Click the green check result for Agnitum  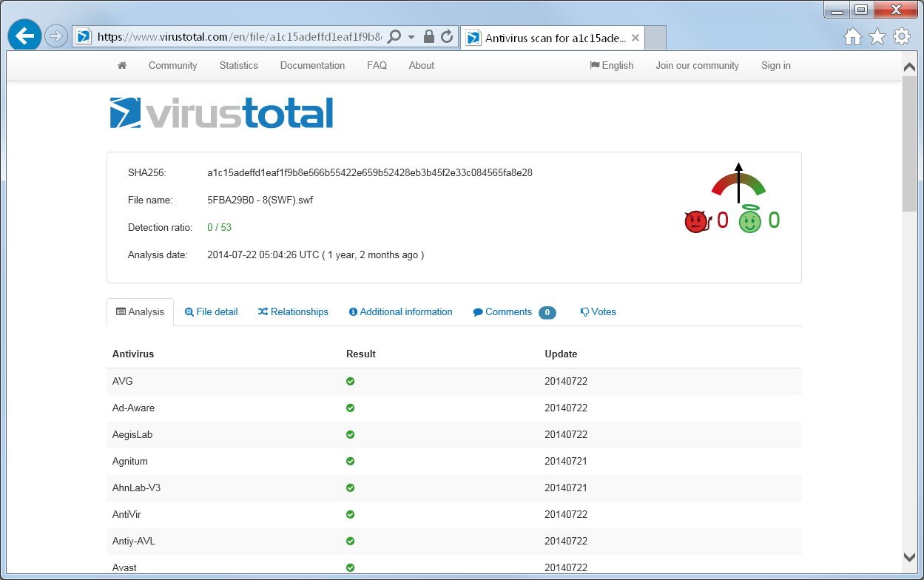351,462
